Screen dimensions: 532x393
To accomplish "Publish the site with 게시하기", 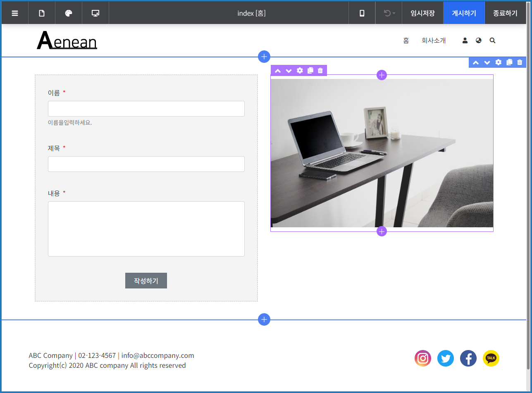I will tap(464, 13).
